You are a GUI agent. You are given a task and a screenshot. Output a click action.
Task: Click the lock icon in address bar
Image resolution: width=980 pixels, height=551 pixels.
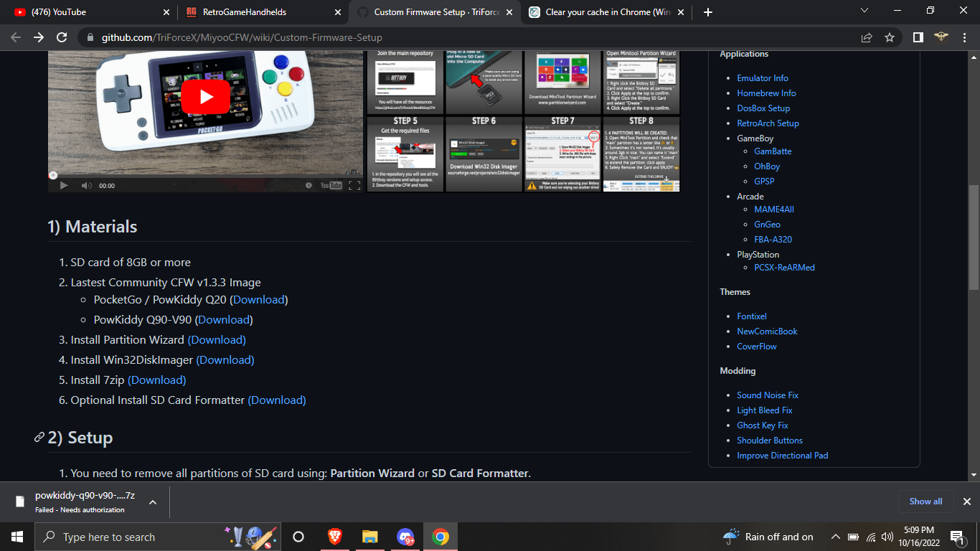click(90, 37)
